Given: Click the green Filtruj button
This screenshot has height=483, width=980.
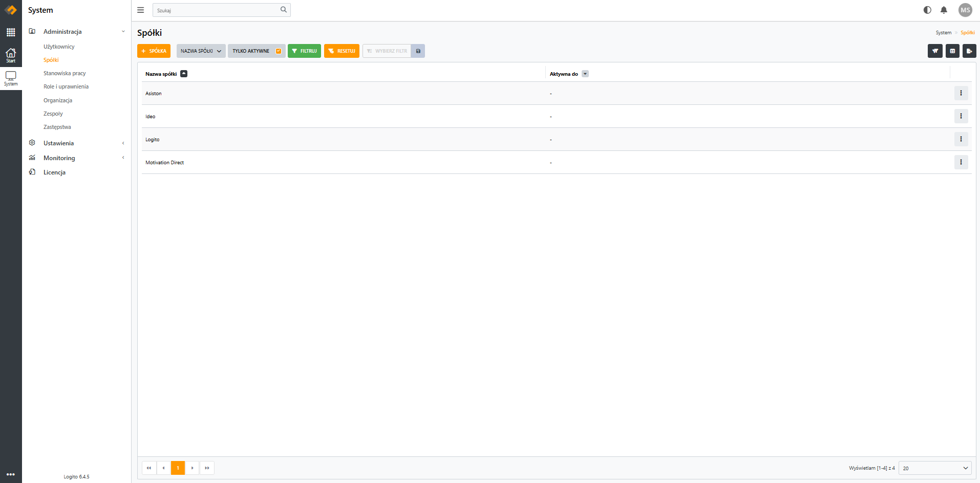Looking at the screenshot, I should pos(304,51).
